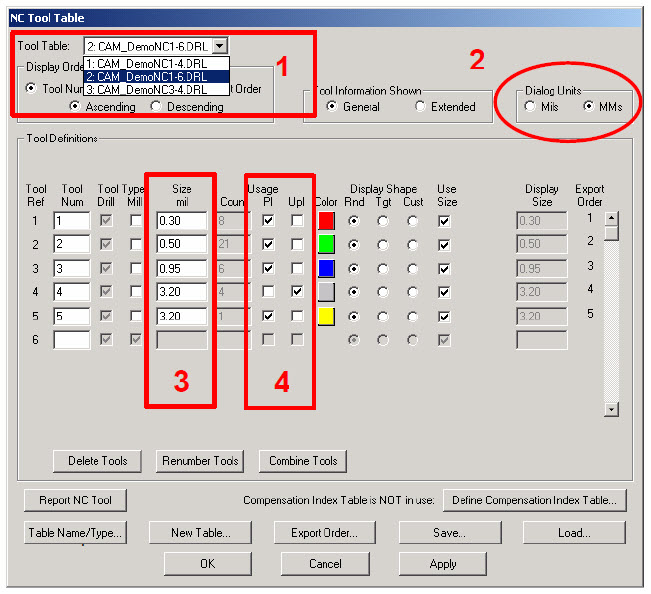Create a New Table
Image resolution: width=651 pixels, height=594 pixels.
[200, 533]
